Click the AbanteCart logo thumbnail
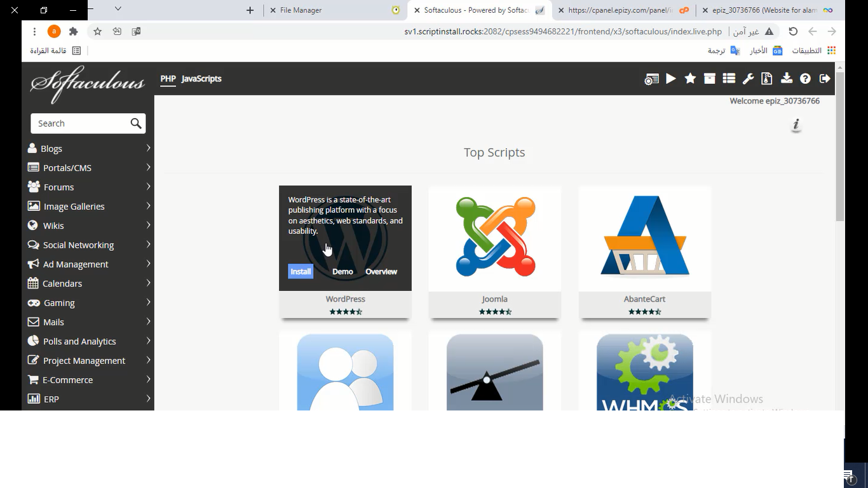Image resolution: width=868 pixels, height=488 pixels. pos(644,236)
